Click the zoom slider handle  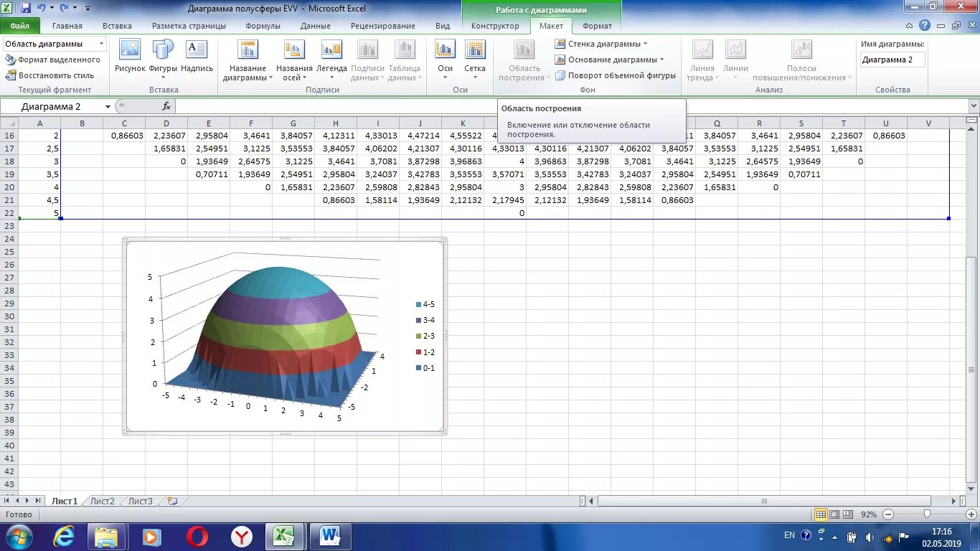(927, 514)
